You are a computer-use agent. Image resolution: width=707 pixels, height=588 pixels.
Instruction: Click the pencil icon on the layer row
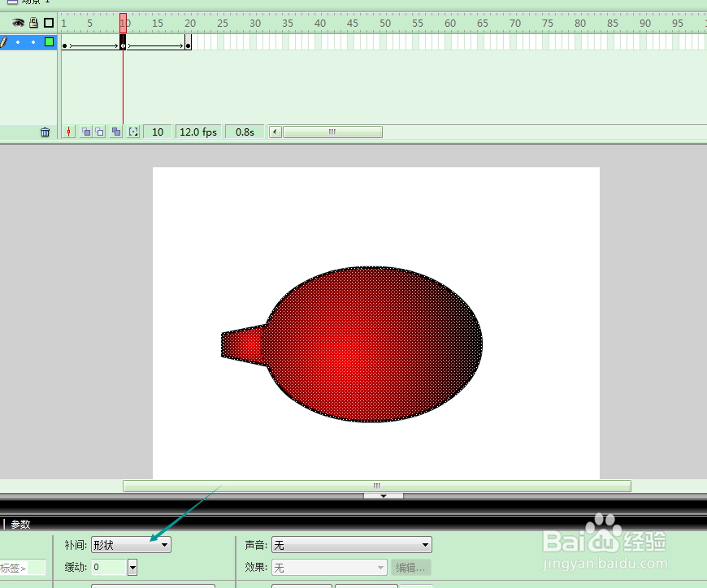3,42
